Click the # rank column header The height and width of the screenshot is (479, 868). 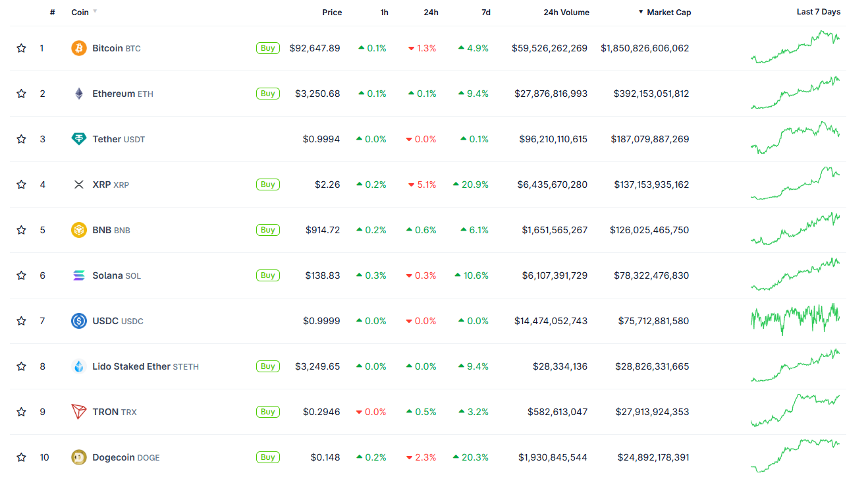pos(53,13)
